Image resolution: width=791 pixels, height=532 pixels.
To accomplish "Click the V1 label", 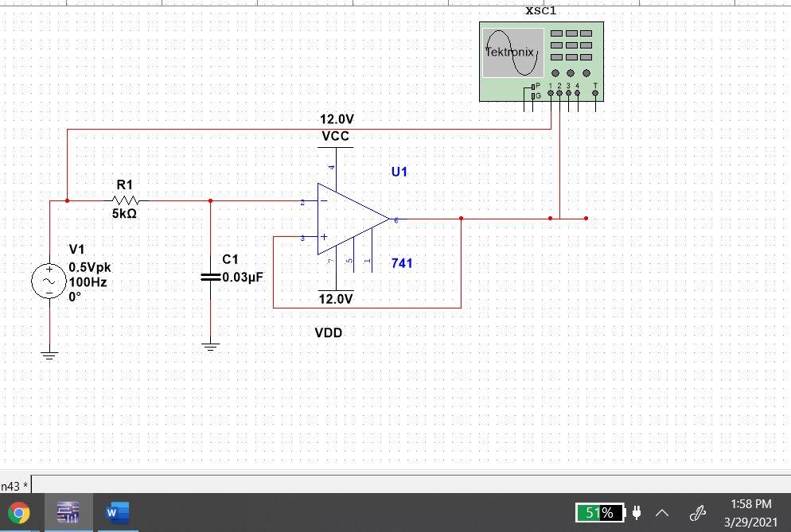I will pyautogui.click(x=76, y=249).
